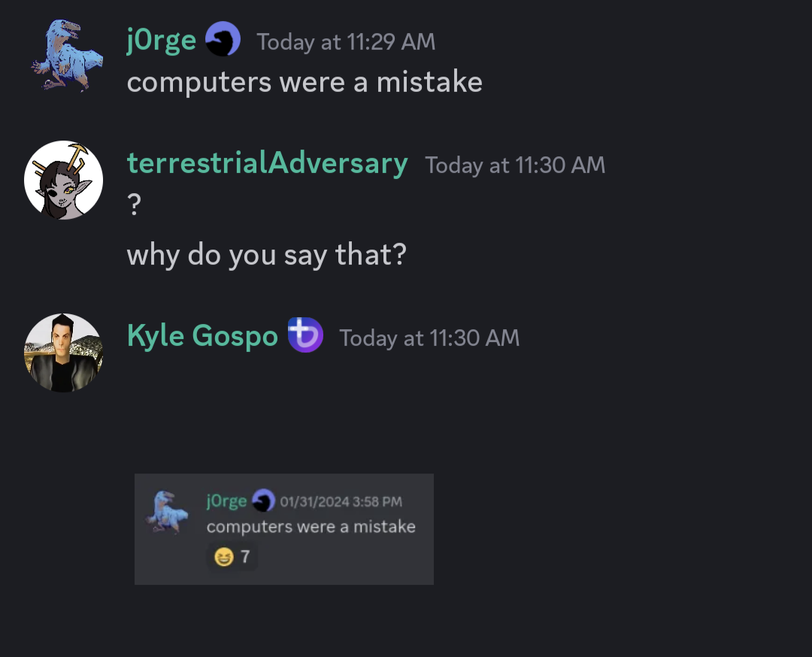Click the 11:30 AM timestamp beside Kyle Gospo
The image size is (812, 657).
429,338
